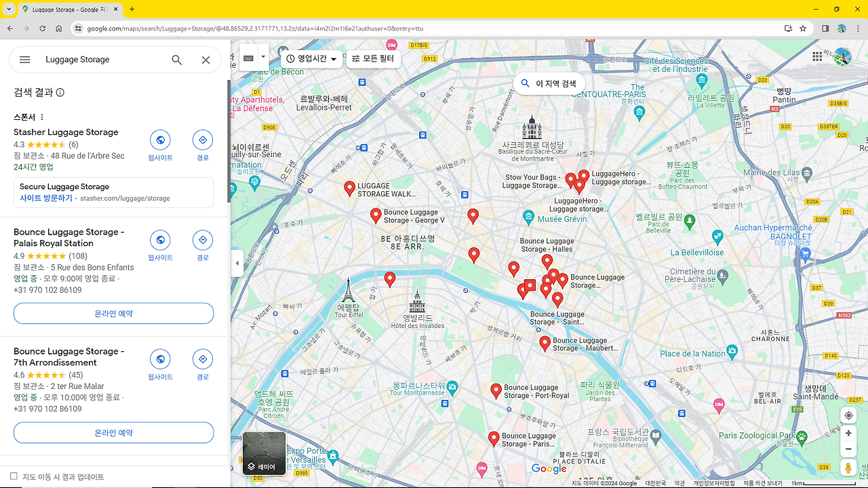This screenshot has height=488, width=868.
Task: Toggle browser side panel
Action: 825,28
